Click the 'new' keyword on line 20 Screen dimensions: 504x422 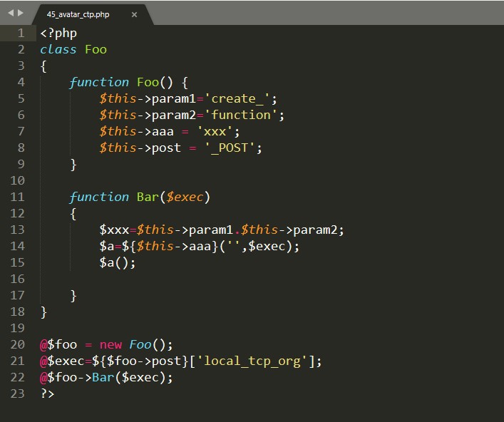[110, 345]
